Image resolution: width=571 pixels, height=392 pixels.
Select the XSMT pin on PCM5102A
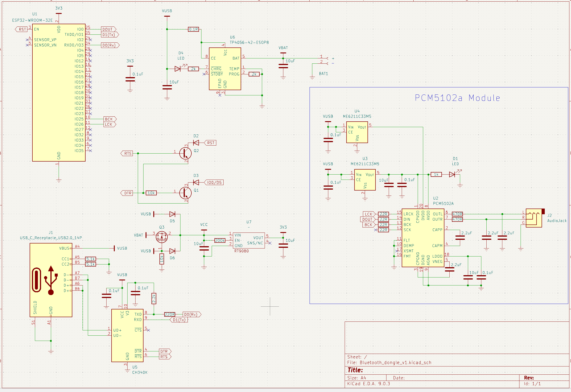click(x=409, y=251)
